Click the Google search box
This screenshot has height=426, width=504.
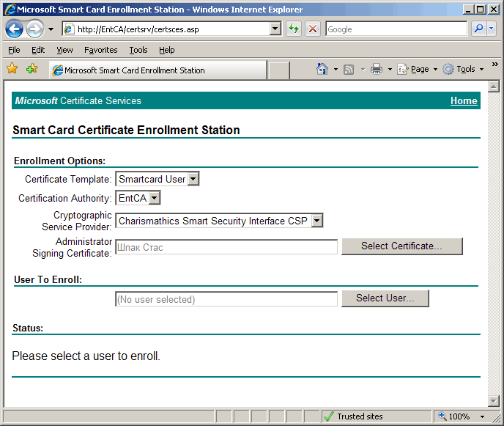pyautogui.click(x=396, y=29)
